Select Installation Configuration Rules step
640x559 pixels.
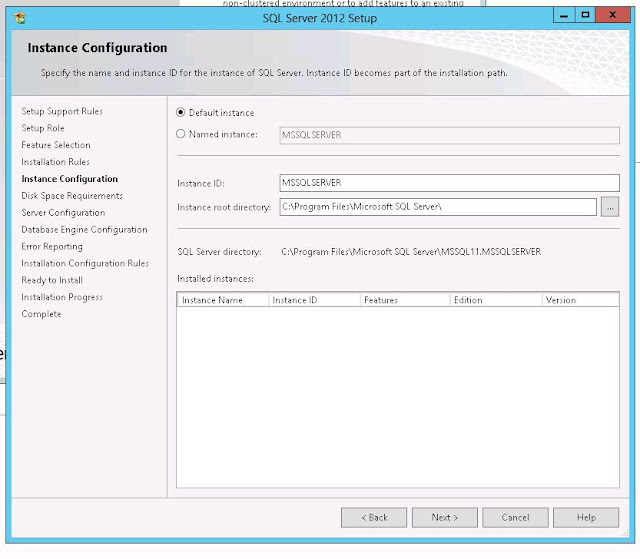85,264
